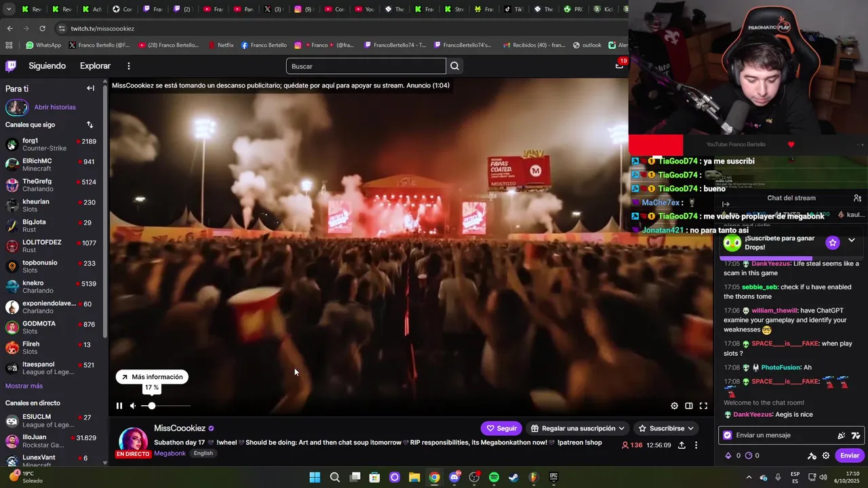This screenshot has width=868, height=488.
Task: Click the sidebar vertical scrollbar
Action: tap(105, 210)
